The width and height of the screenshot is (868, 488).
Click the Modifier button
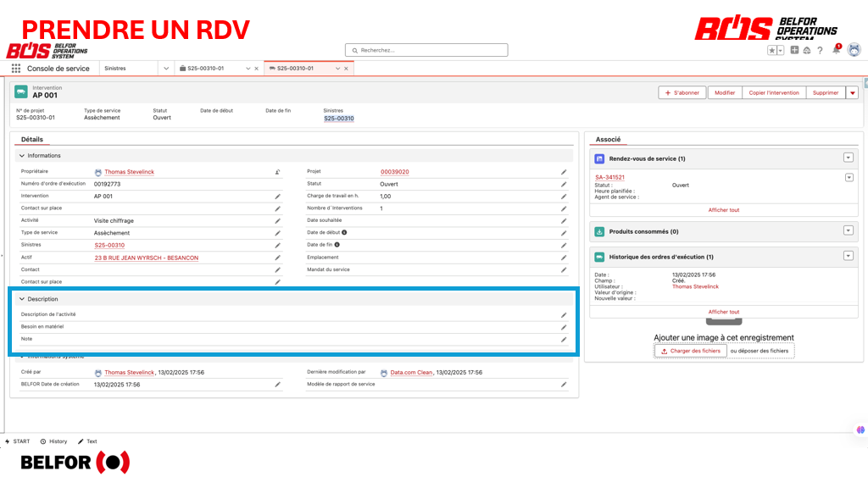pyautogui.click(x=724, y=93)
